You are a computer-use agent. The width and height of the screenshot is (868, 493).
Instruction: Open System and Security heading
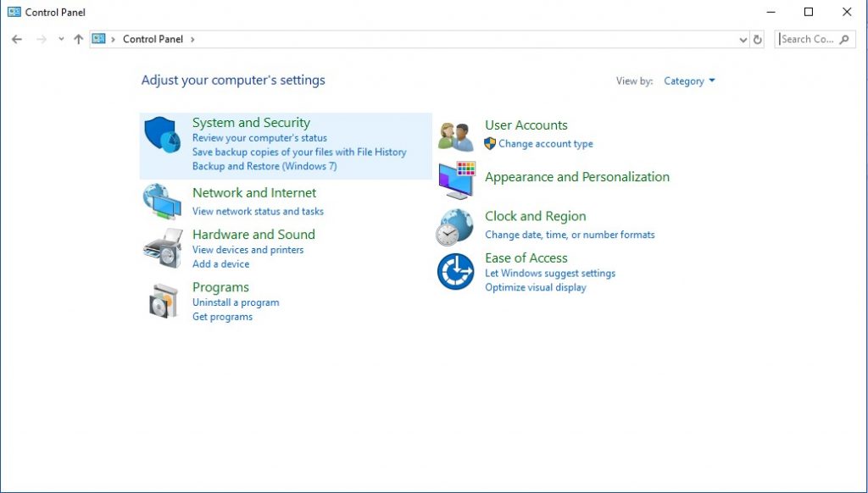click(251, 123)
